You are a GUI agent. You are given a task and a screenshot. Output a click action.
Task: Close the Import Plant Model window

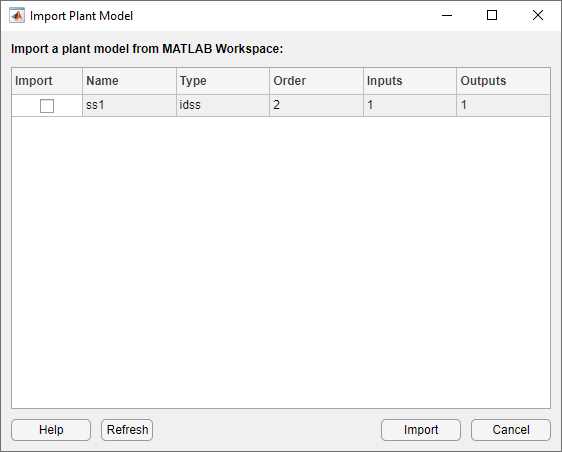point(538,15)
